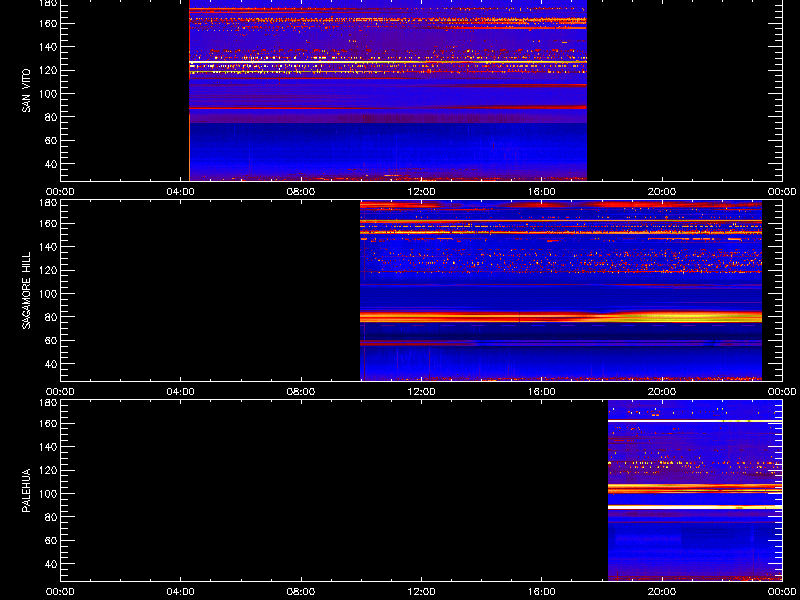
Task: Click 04:00 time label under San Vito plot
Action: (181, 192)
